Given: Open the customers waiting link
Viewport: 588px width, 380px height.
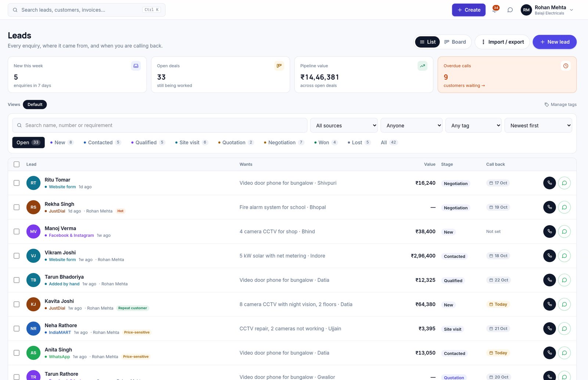Looking at the screenshot, I should tap(464, 86).
